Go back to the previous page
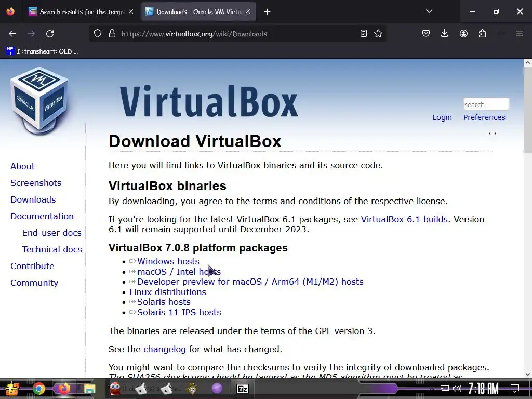 tap(12, 34)
